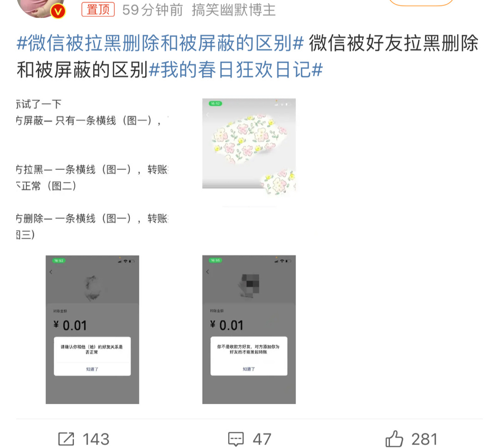Tap the green 16:52 time pill

point(215,103)
